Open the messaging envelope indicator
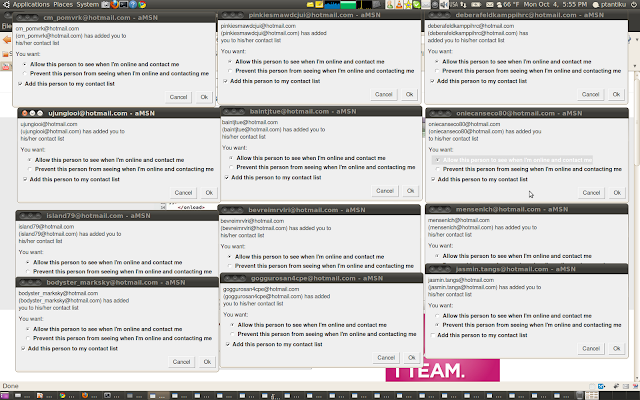This screenshot has height=400, width=640. 489,4
